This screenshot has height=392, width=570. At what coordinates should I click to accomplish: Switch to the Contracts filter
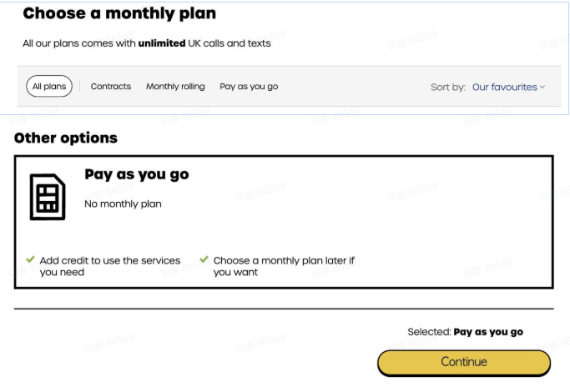(111, 87)
